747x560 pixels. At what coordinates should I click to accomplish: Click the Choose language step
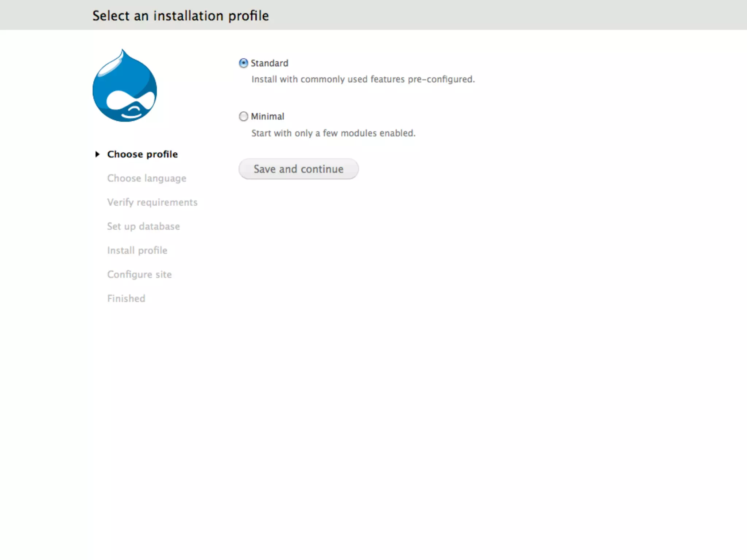[147, 178]
